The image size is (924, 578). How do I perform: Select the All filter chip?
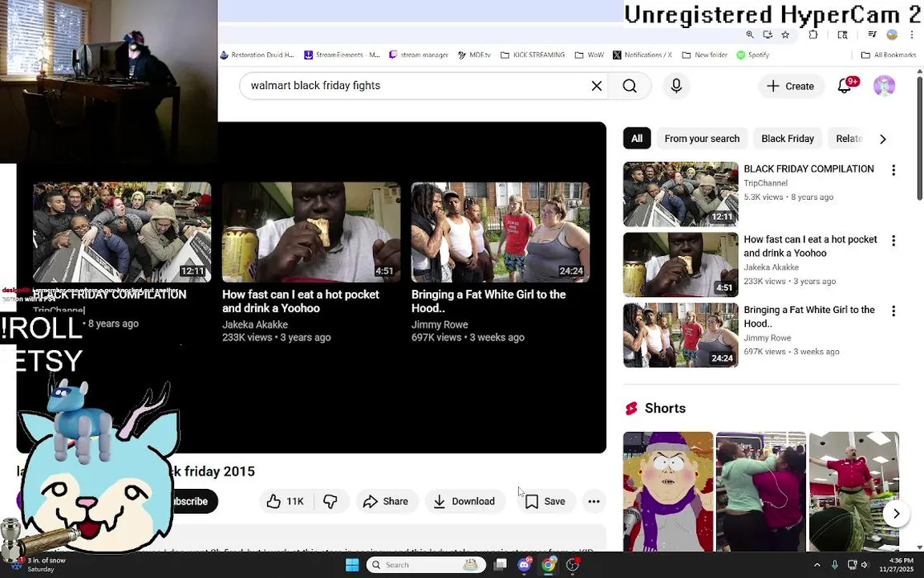(x=636, y=139)
